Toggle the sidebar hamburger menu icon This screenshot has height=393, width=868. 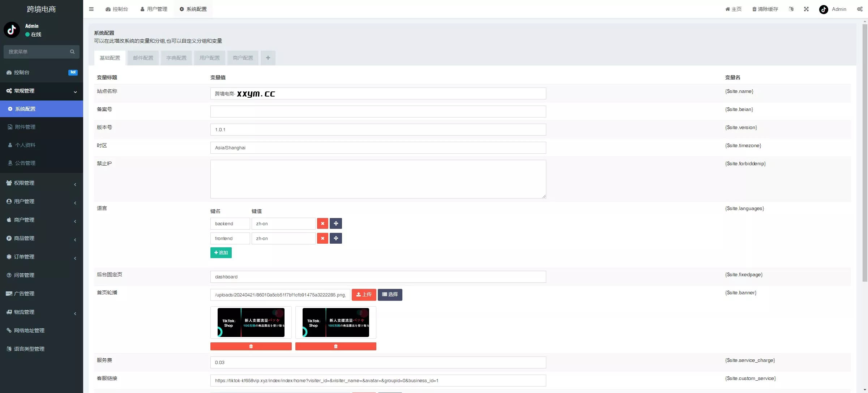91,9
